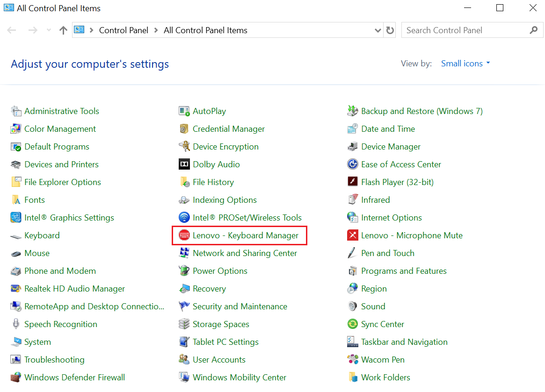This screenshot has width=545, height=392.
Task: Select the Ease of Access Center icon
Action: [x=353, y=164]
